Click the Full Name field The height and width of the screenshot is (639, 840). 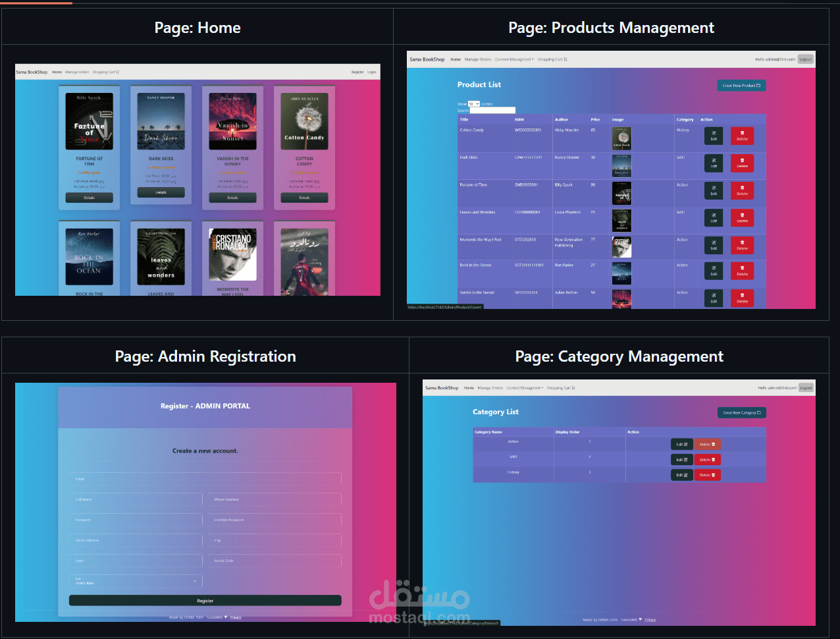(136, 499)
